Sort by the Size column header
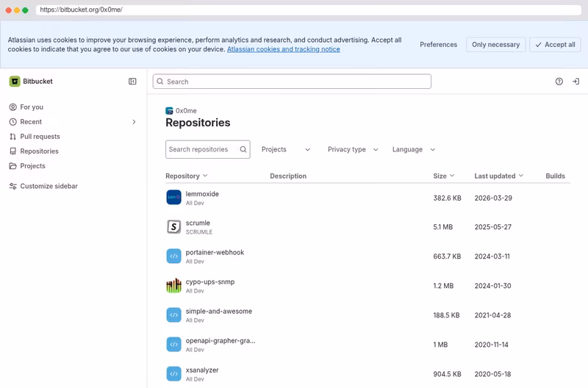The height and width of the screenshot is (388, 588). [x=444, y=176]
